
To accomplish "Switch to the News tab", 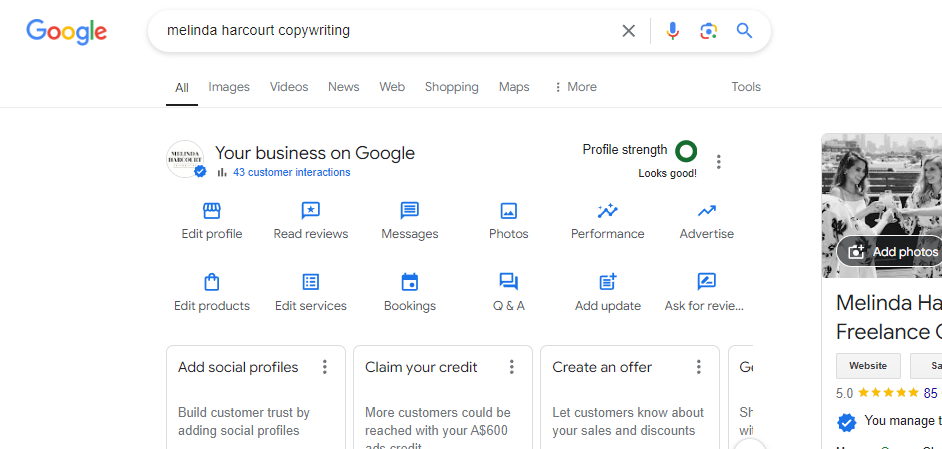I will click(344, 87).
